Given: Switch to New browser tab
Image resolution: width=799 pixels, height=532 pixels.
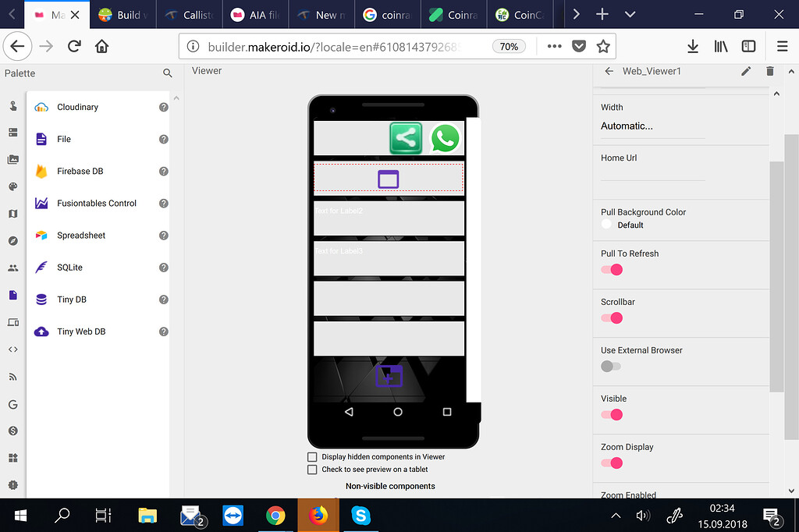Looking at the screenshot, I should (321, 15).
